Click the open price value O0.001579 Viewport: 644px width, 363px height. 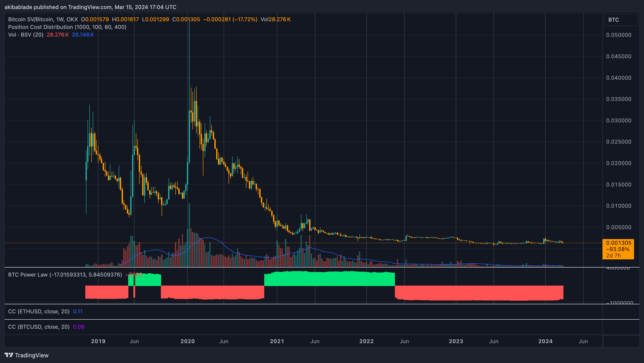point(95,19)
